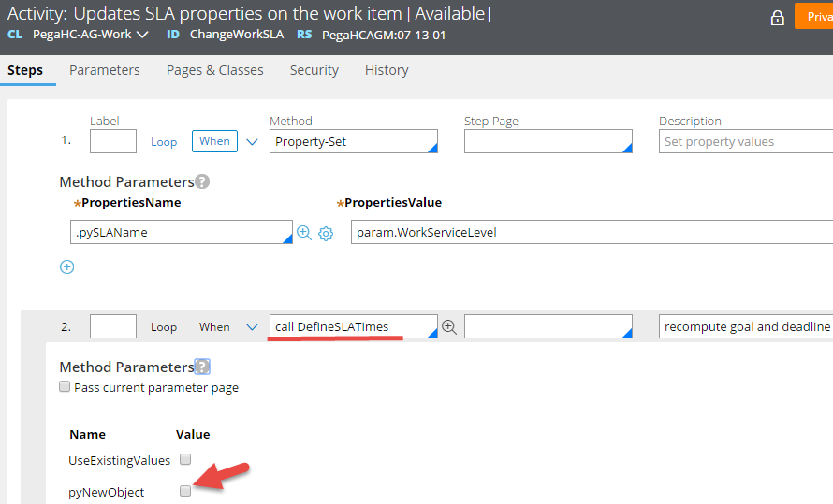The height and width of the screenshot is (504, 833).
Task: Collapse step 1 with chevron
Action: 253,141
